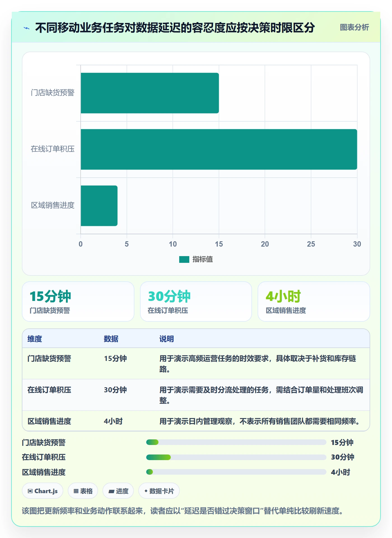Click description text for 门店缺货预警 row
Viewport: 392px width, 538px height.
pyautogui.click(x=258, y=364)
